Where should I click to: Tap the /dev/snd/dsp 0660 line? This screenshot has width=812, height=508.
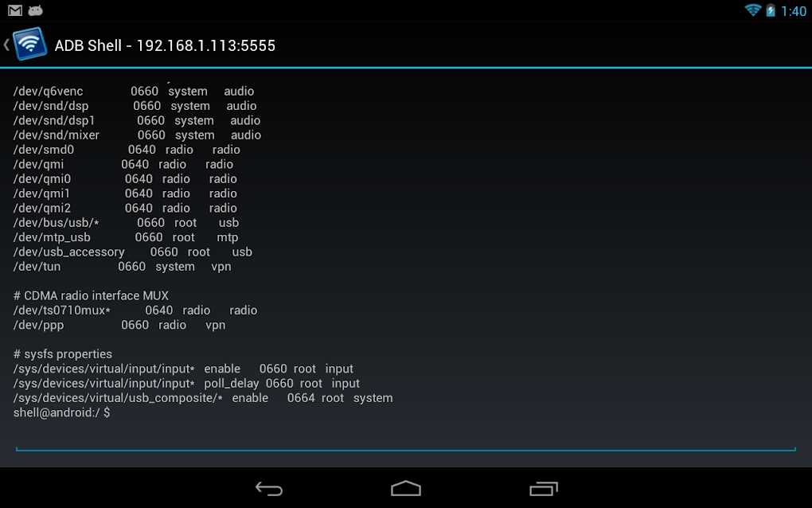(x=135, y=106)
